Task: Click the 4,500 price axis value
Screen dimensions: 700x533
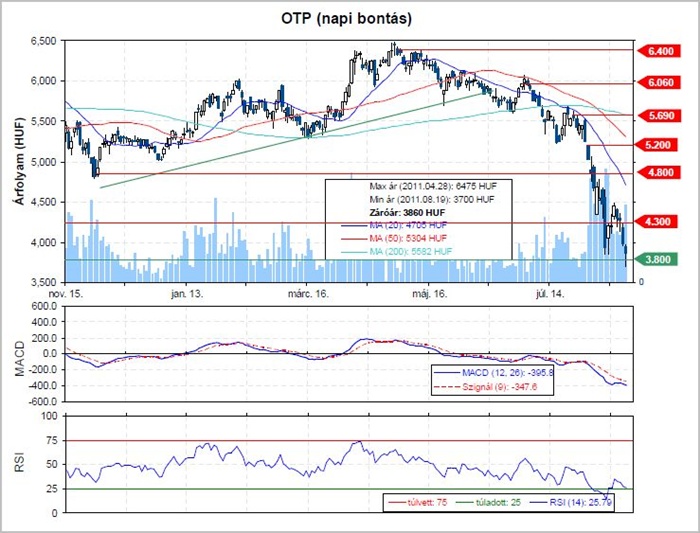Action: pyautogui.click(x=43, y=202)
